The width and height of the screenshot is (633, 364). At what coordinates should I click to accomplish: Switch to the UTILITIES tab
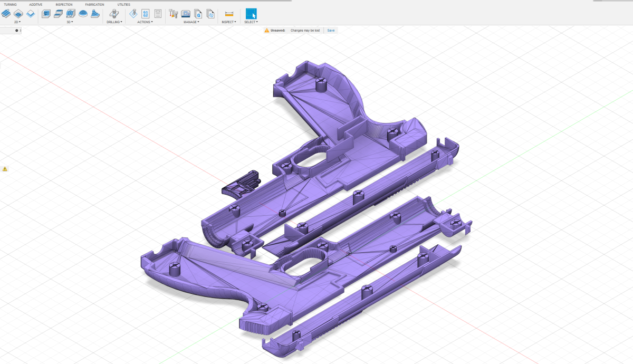pyautogui.click(x=123, y=4)
